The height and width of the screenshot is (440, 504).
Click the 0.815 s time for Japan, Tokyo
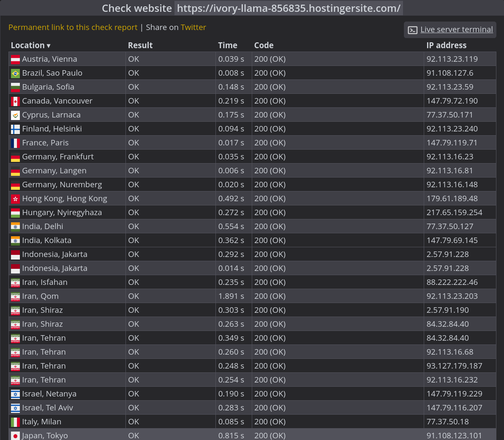coord(231,435)
